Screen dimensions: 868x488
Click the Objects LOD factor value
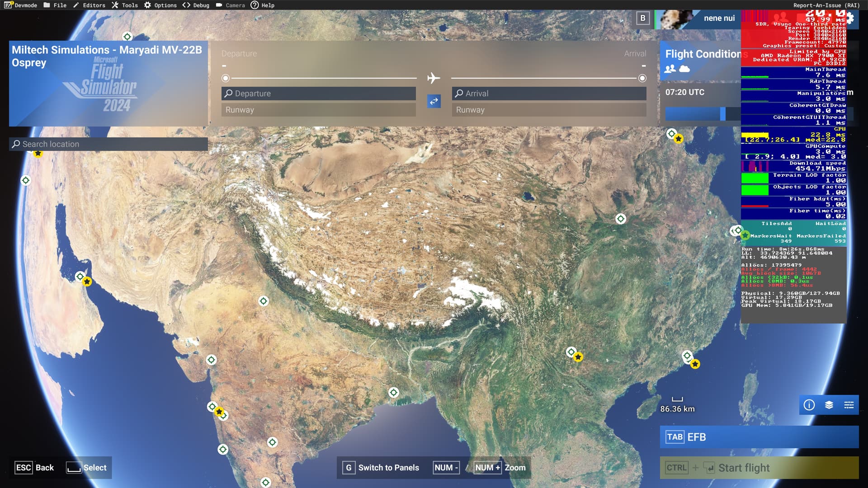click(x=835, y=192)
